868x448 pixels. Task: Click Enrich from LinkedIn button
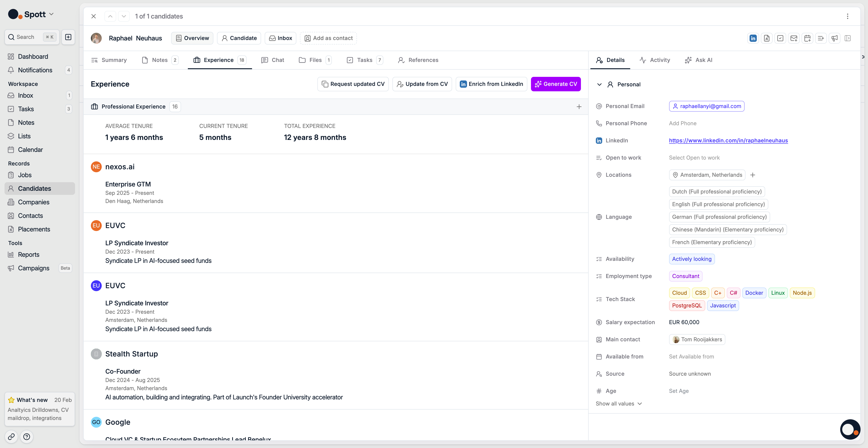tap(491, 84)
